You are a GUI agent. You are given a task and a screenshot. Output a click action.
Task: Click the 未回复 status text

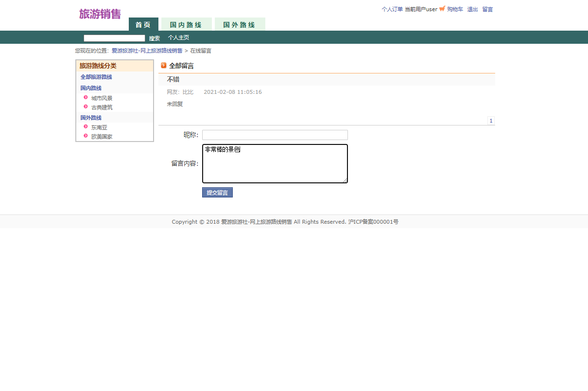(175, 104)
